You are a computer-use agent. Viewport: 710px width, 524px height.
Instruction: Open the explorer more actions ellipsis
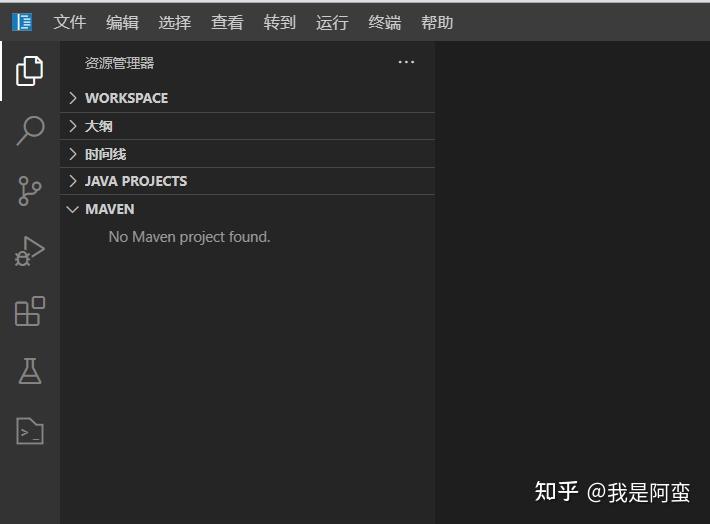406,62
